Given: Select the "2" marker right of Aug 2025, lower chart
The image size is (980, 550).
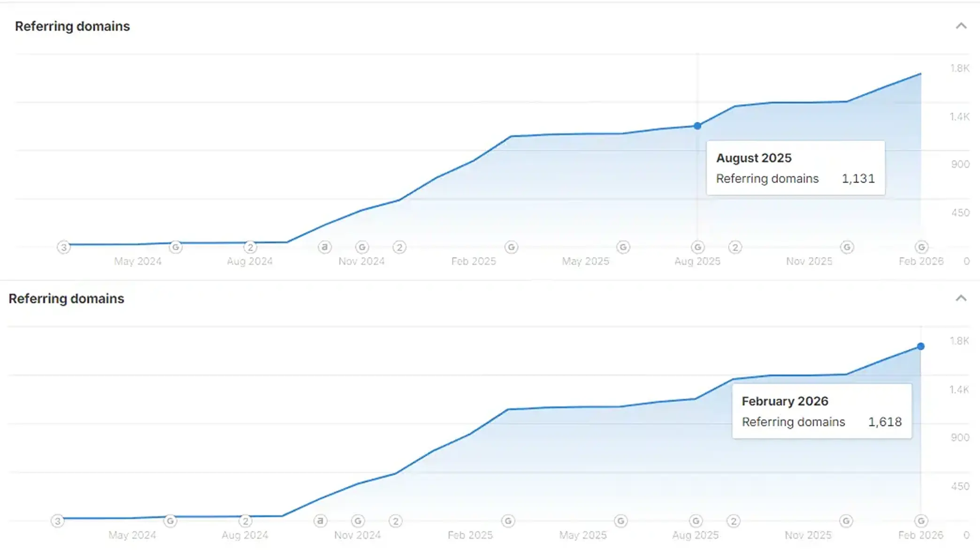Looking at the screenshot, I should tap(734, 521).
